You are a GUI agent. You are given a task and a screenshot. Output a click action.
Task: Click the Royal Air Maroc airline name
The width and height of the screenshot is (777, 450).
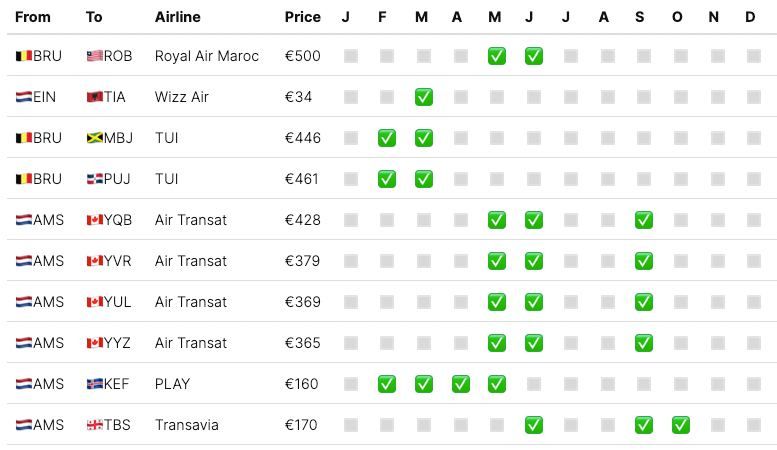click(206, 56)
